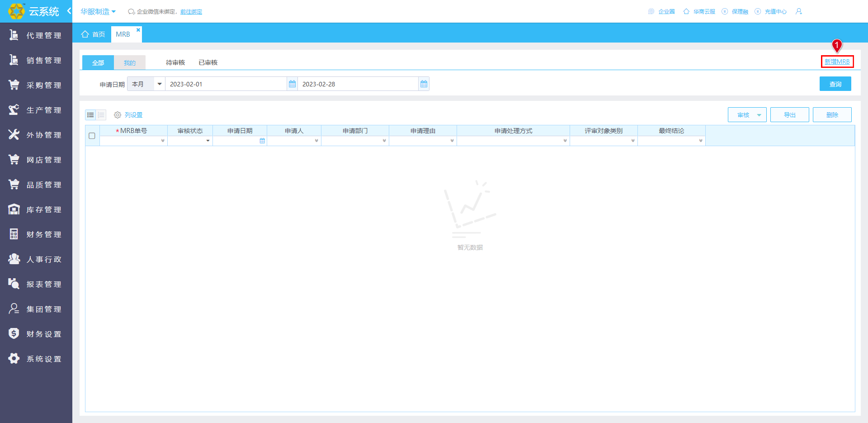Switch to the list view toggle
Image resolution: width=868 pixels, height=423 pixels.
[90, 115]
